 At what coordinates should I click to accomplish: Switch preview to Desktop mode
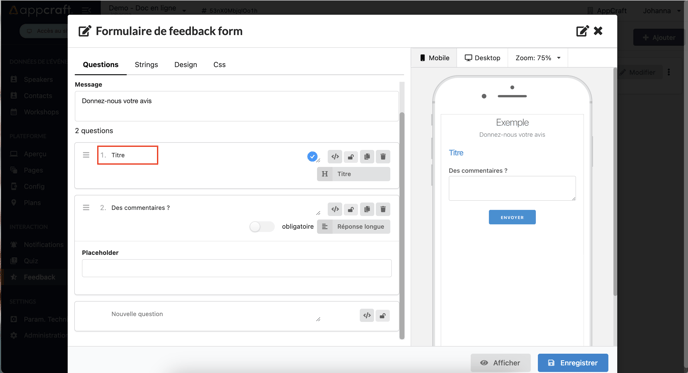coord(483,58)
